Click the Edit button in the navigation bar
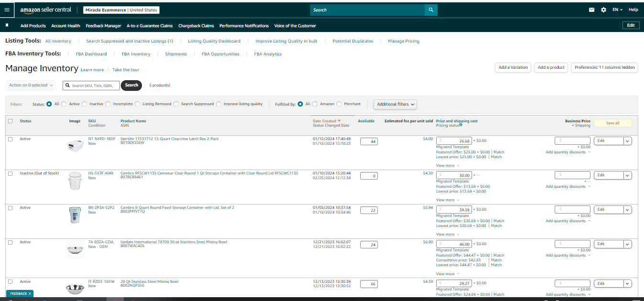 [631, 25]
